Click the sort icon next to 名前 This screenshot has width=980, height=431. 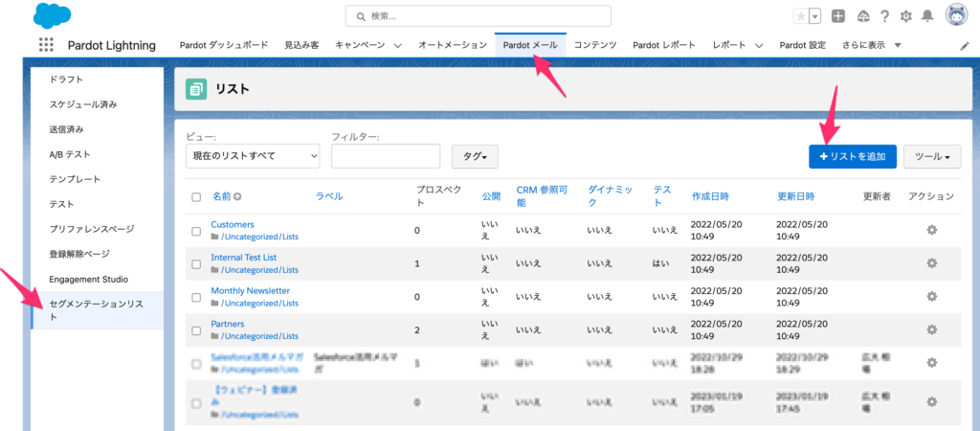[x=237, y=196]
